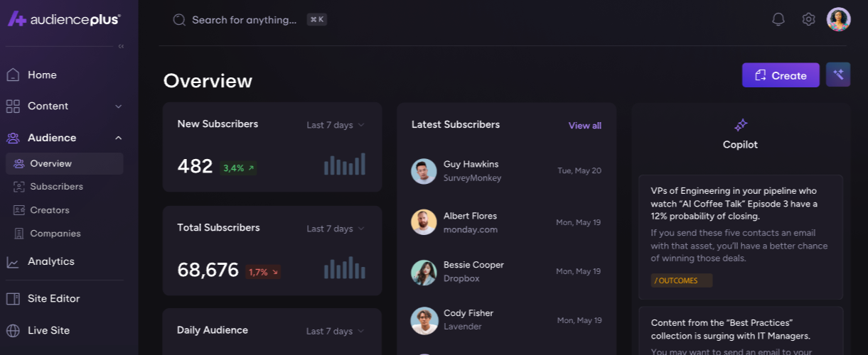
Task: Open New Subscribers Last 7 days dropdown
Action: (x=336, y=125)
